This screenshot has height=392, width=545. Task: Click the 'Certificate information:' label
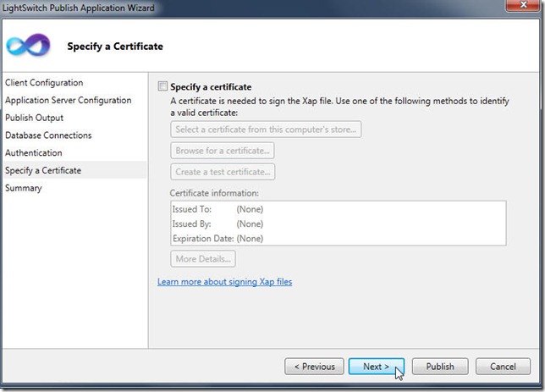pos(214,193)
